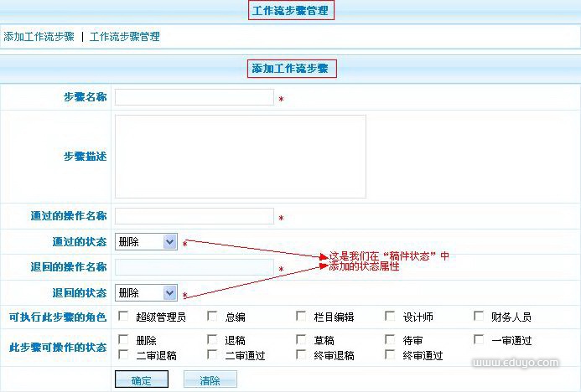Open the 通过的状态 dropdown
Viewport: 581px width, 392px height.
click(146, 242)
